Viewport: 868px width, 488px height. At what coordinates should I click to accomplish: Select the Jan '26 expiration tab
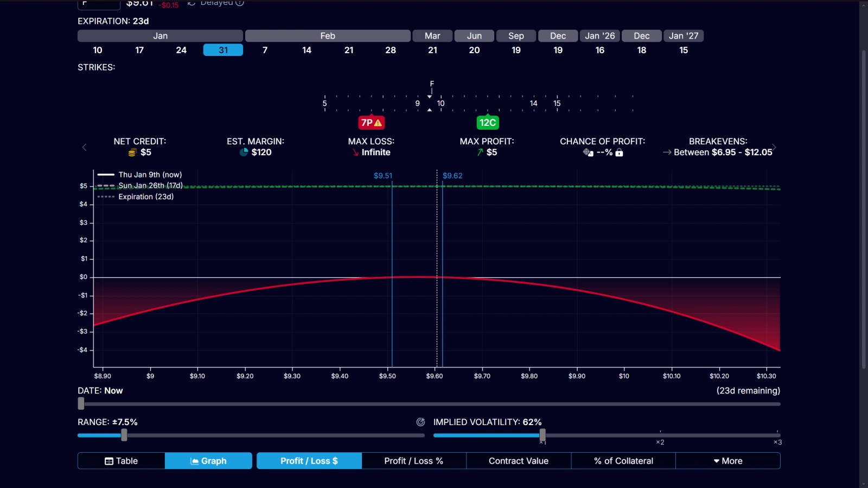600,36
